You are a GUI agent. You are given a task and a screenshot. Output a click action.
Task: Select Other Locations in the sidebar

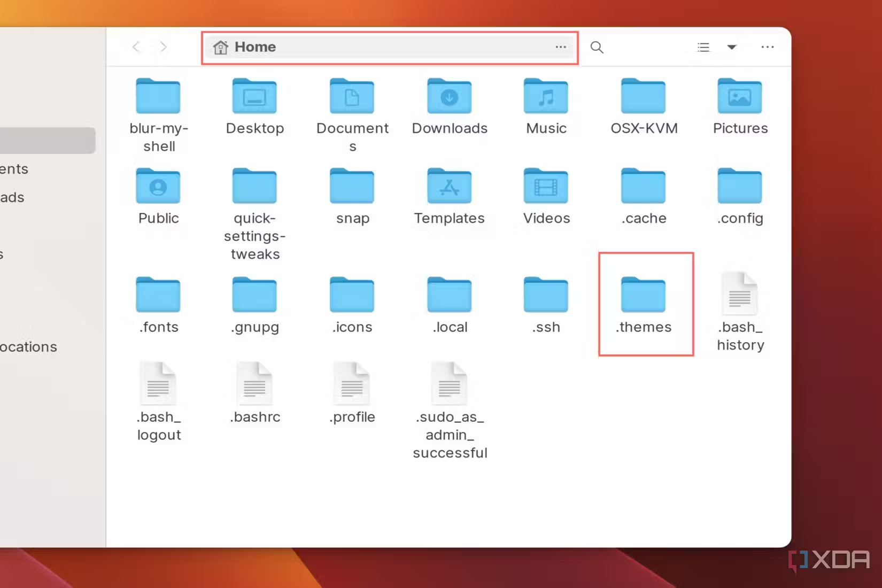coord(28,346)
